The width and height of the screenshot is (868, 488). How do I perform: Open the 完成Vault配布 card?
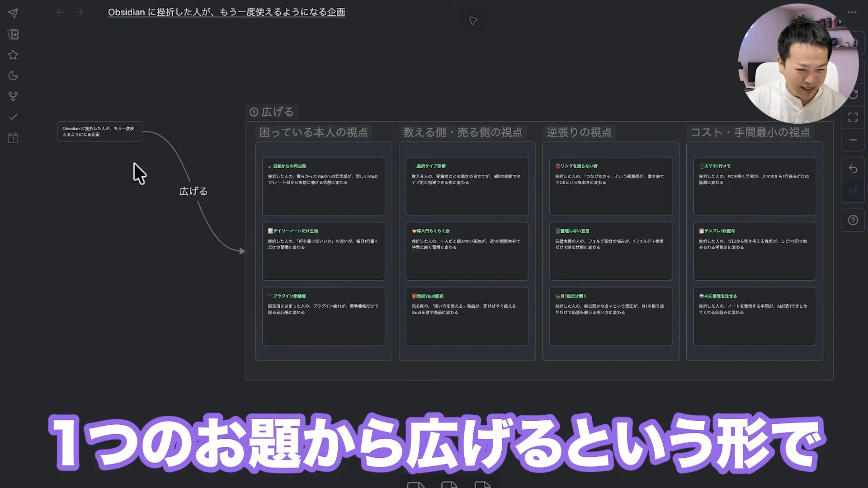[x=467, y=316]
